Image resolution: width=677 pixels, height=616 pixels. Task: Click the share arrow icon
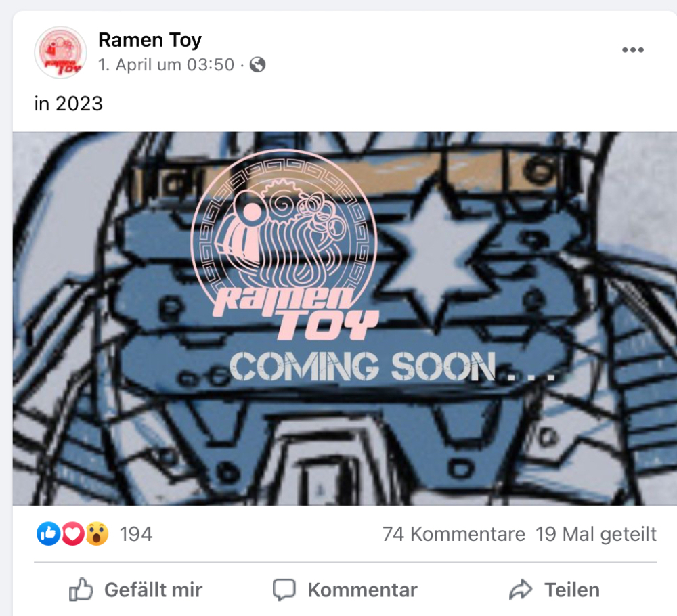tap(521, 590)
